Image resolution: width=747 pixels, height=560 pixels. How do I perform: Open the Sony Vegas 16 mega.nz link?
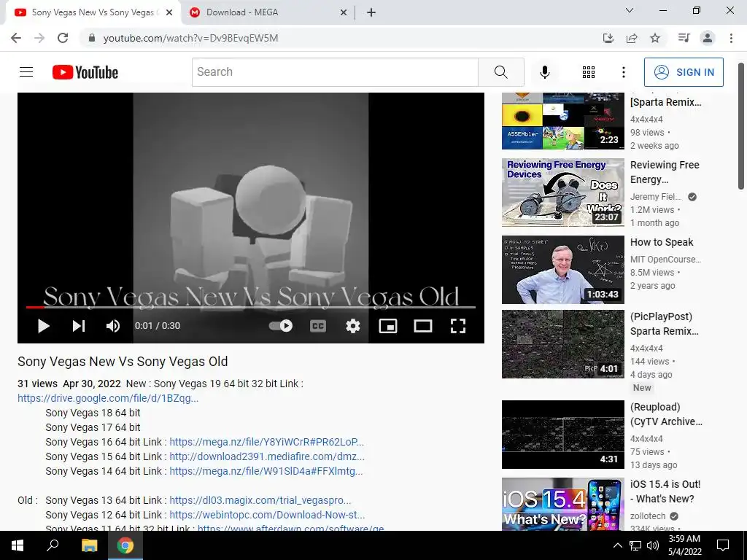tap(266, 442)
